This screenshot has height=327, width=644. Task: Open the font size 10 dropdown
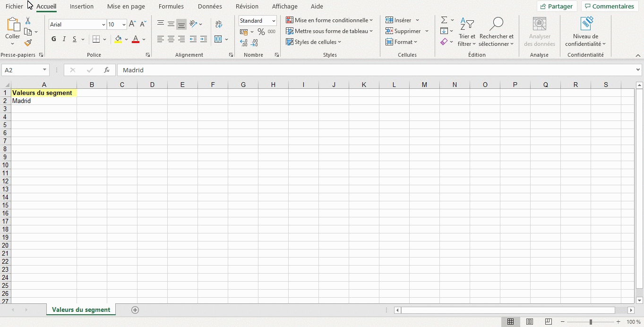pos(124,25)
